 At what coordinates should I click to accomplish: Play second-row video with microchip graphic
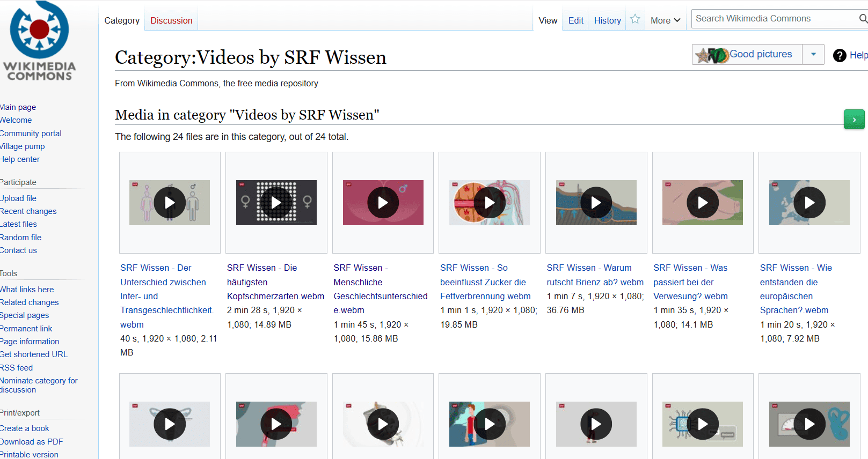coord(703,424)
